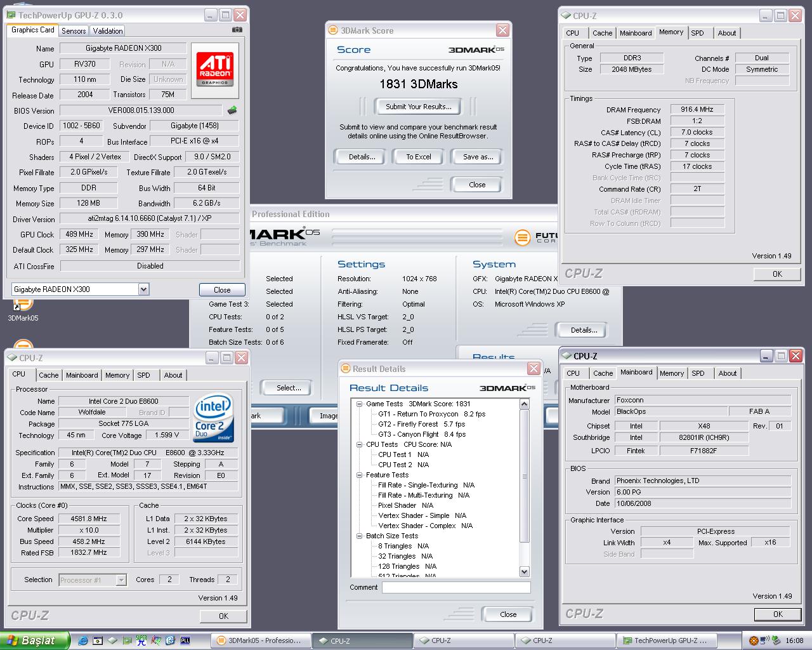The width and height of the screenshot is (812, 650).
Task: Click OK in bottom-left CPU-Z CPU window
Action: (x=223, y=616)
